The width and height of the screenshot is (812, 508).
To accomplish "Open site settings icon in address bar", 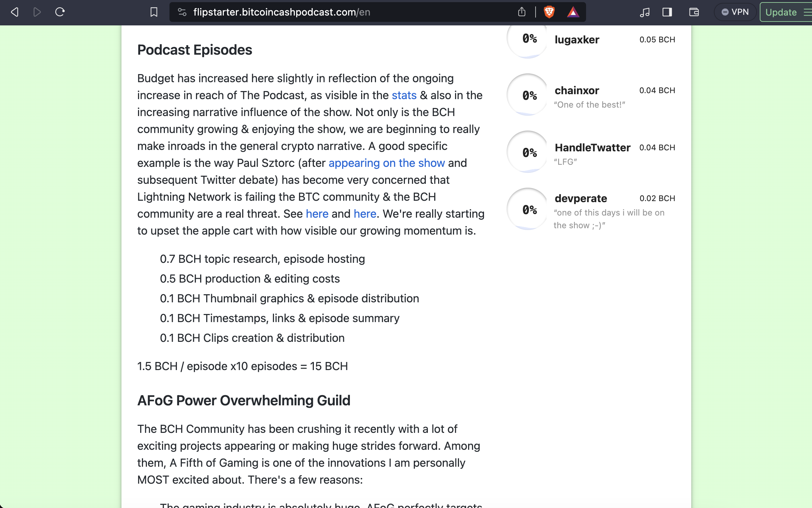I will [182, 12].
